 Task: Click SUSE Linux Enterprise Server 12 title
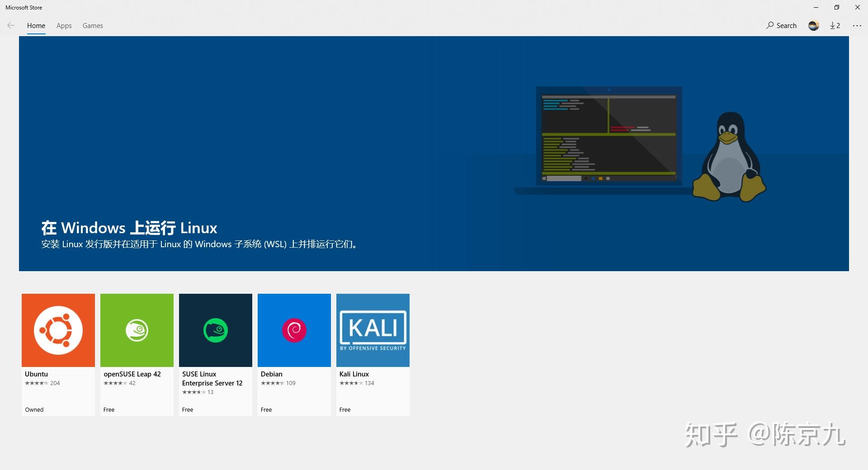pos(212,379)
